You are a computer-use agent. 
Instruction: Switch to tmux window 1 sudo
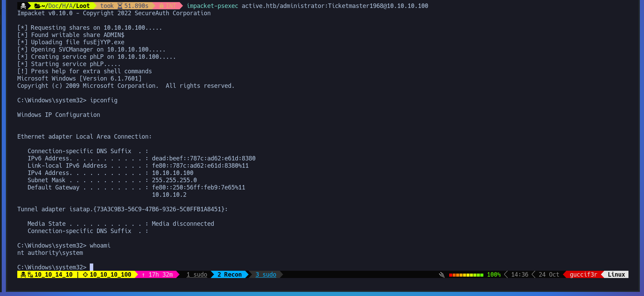[x=197, y=275]
